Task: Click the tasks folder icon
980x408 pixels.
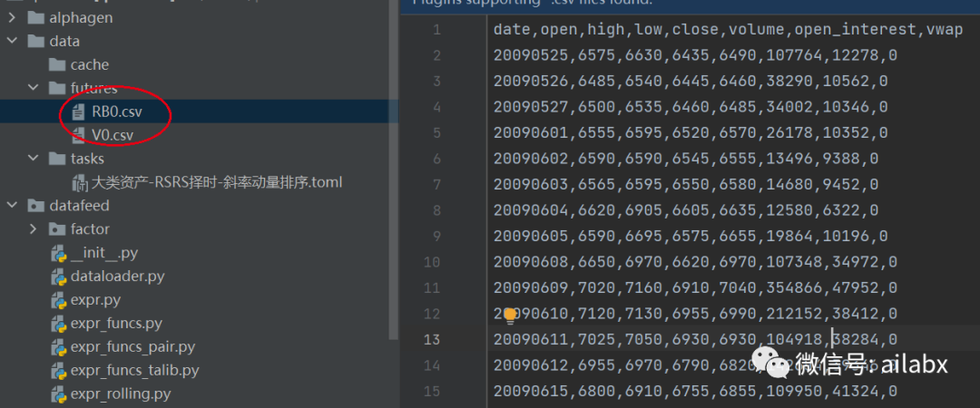Action: point(57,159)
